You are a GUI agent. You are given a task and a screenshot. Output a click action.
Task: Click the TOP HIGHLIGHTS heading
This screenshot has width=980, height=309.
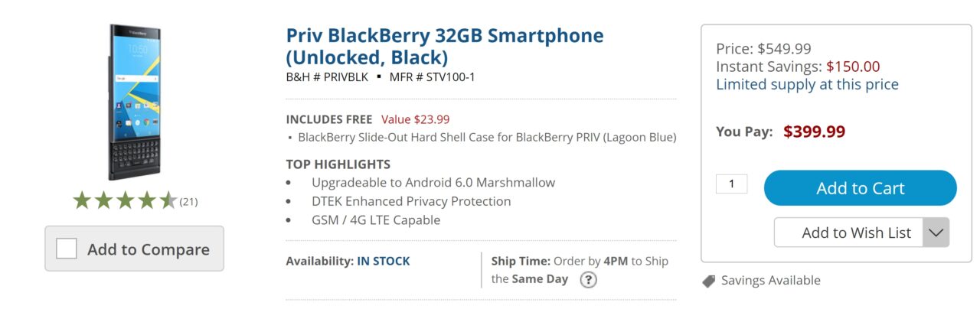pyautogui.click(x=338, y=164)
